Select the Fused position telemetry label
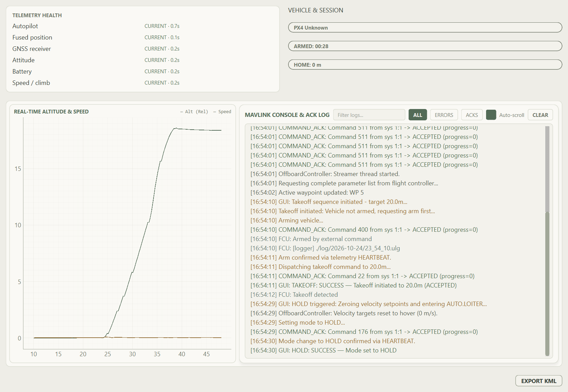Image resolution: width=568 pixels, height=392 pixels. tap(32, 37)
